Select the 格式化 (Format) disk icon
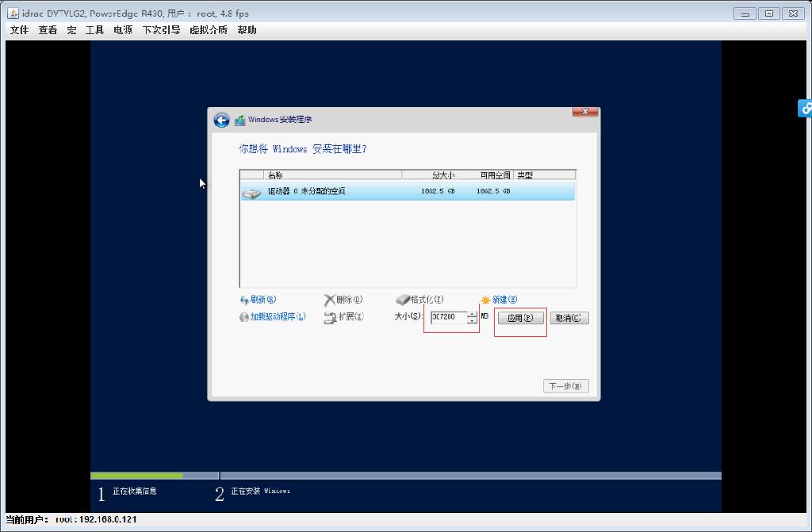Screen dimensions: 812x532 (404, 299)
